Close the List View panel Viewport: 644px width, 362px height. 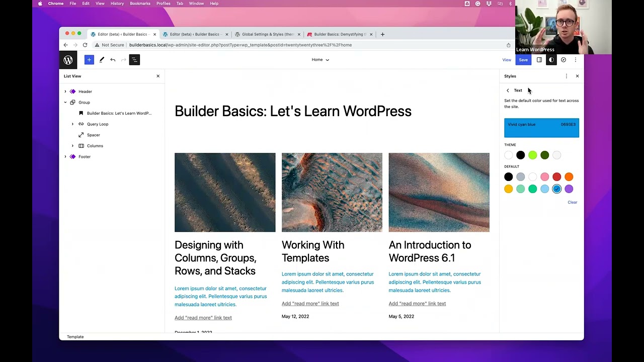pos(158,76)
